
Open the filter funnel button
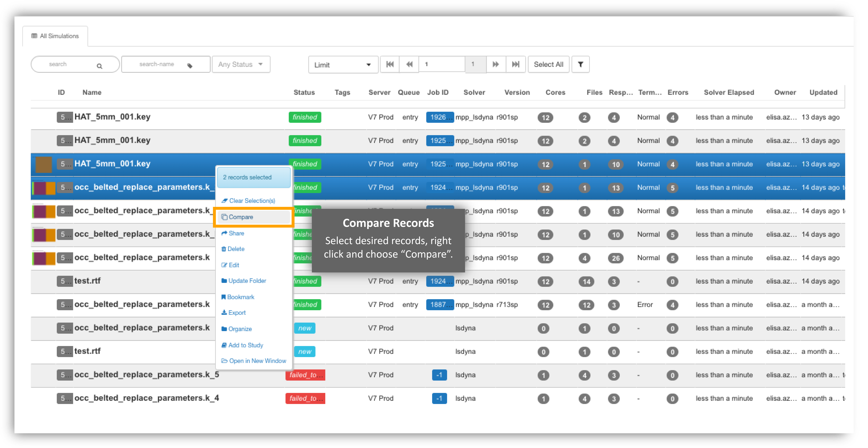click(580, 64)
